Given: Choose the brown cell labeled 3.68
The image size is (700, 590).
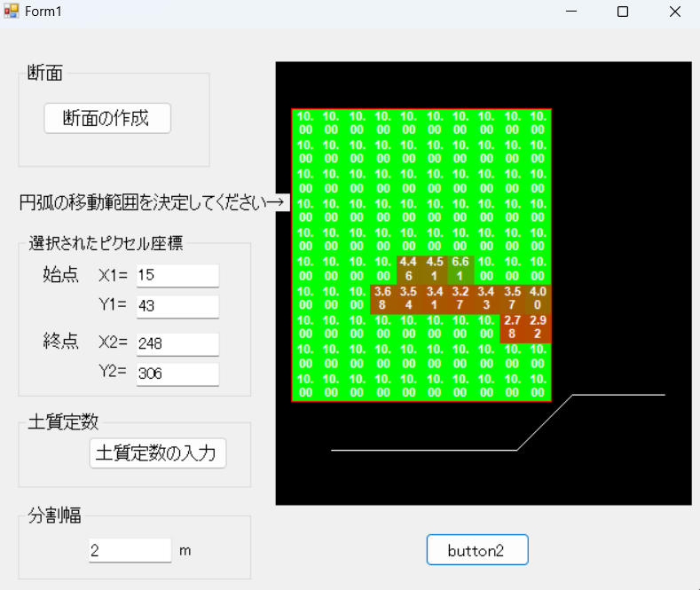Looking at the screenshot, I should click(382, 298).
